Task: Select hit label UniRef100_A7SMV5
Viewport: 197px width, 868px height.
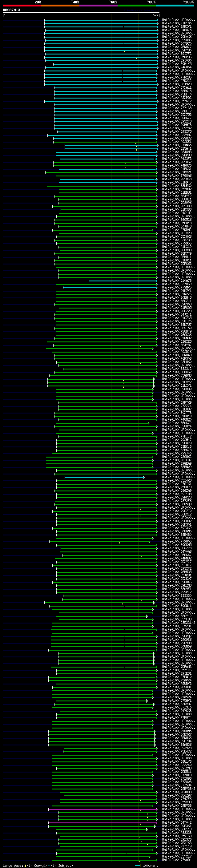Action: coord(177,287)
